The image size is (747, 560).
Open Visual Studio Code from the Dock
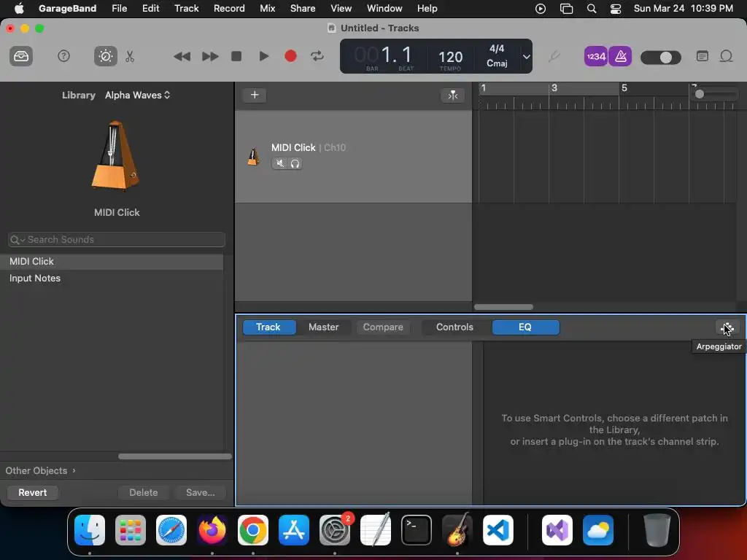coord(498,530)
